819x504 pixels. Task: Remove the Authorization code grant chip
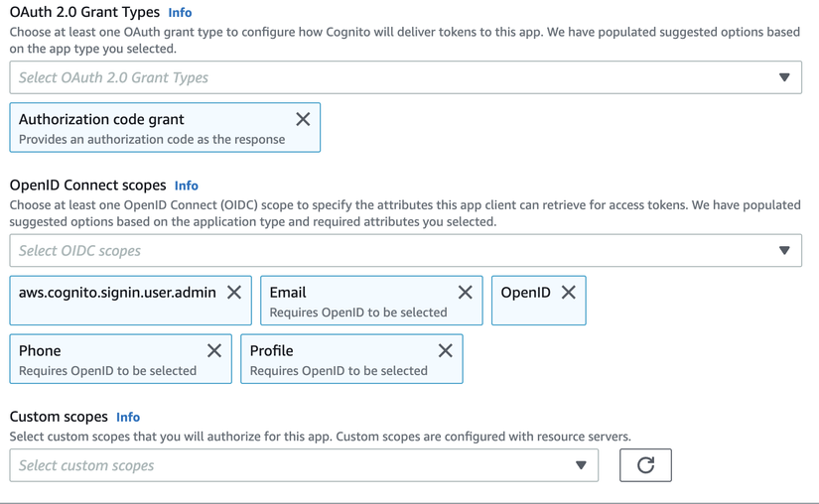click(303, 119)
